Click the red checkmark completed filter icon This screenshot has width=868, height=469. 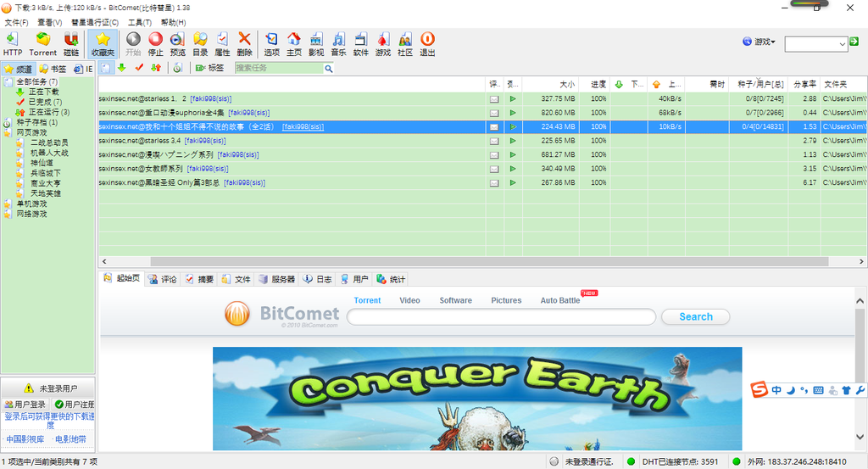click(139, 68)
